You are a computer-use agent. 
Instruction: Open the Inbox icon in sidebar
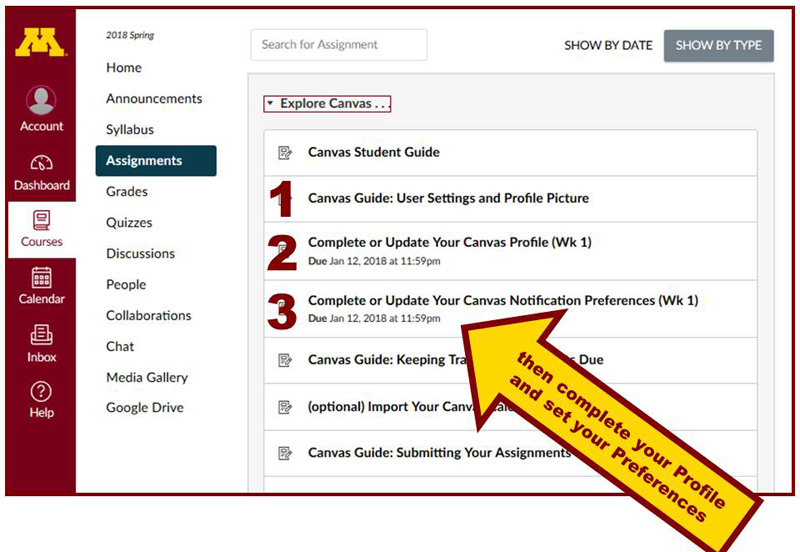pyautogui.click(x=41, y=335)
